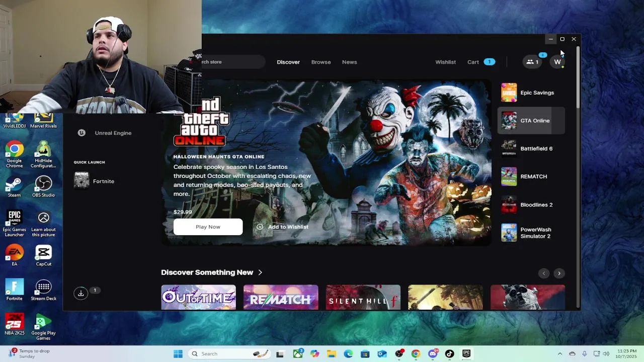Open Steam desktop shortcut

coord(15,187)
